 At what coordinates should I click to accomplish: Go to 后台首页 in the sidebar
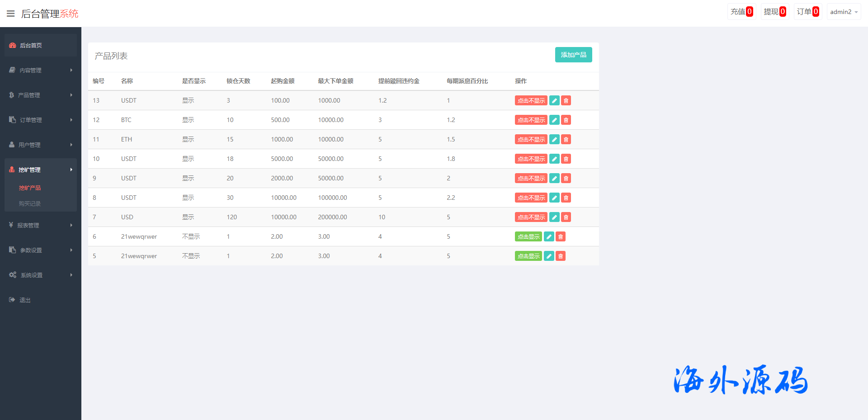(31, 45)
